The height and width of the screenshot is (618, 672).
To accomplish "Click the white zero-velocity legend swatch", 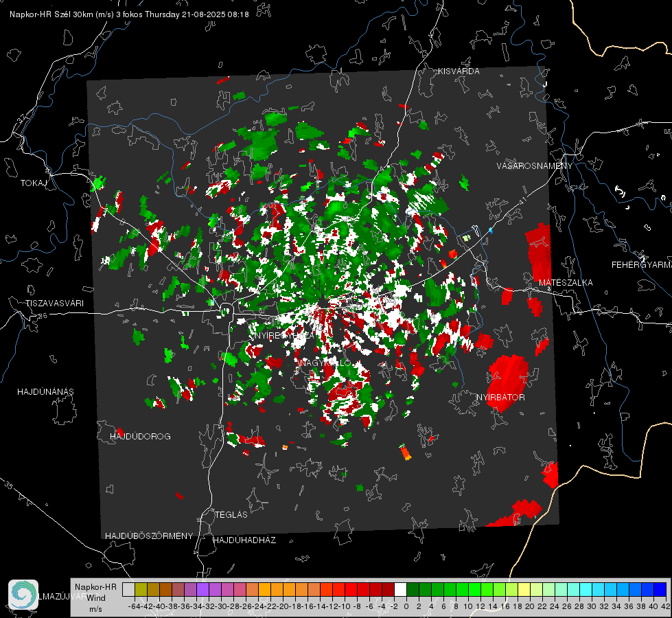I will [x=400, y=589].
